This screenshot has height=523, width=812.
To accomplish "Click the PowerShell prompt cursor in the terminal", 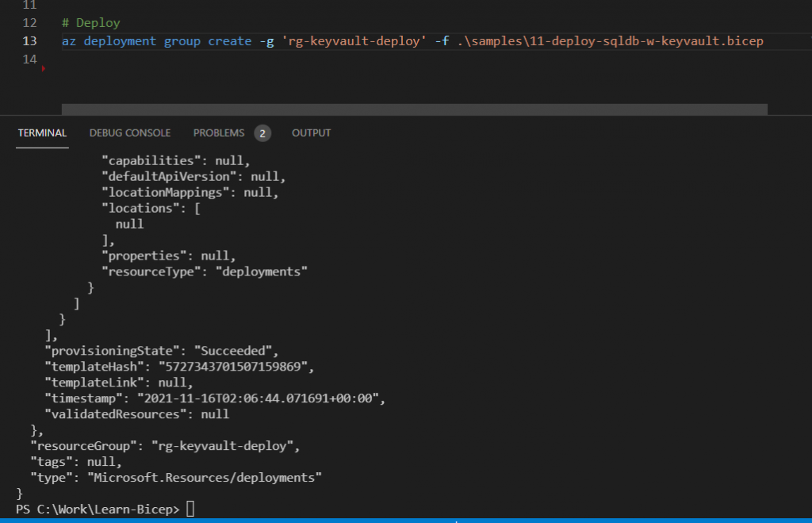I will (x=190, y=510).
